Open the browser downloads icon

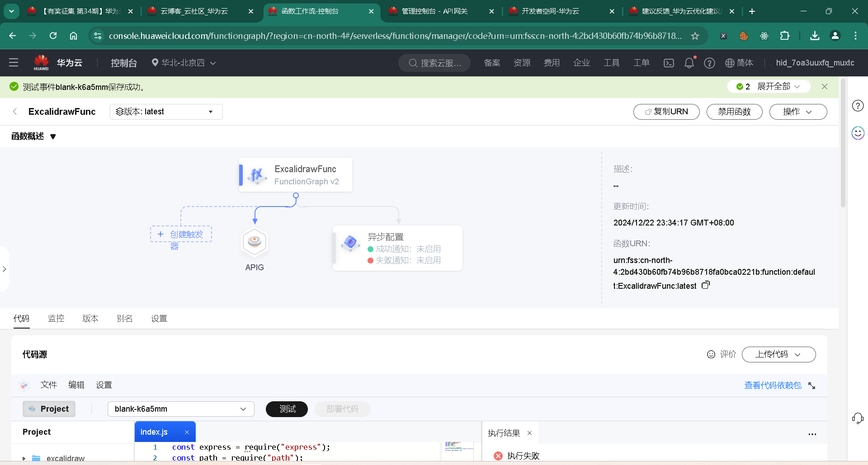click(x=815, y=36)
